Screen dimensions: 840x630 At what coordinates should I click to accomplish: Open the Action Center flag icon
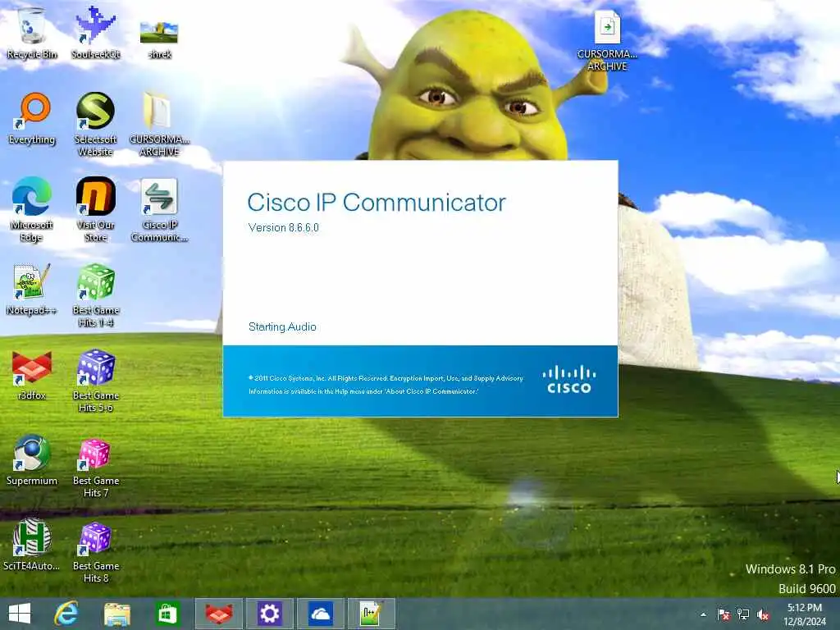[x=724, y=614]
